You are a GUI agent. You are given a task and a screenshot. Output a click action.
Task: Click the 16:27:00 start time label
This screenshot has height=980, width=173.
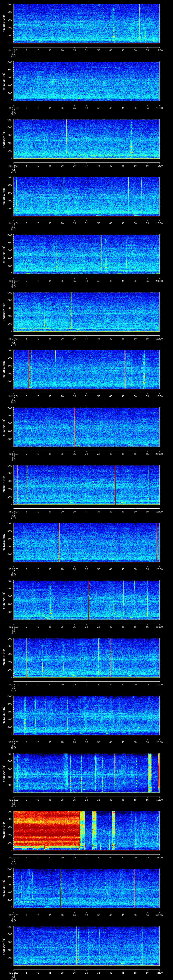[13, 684]
